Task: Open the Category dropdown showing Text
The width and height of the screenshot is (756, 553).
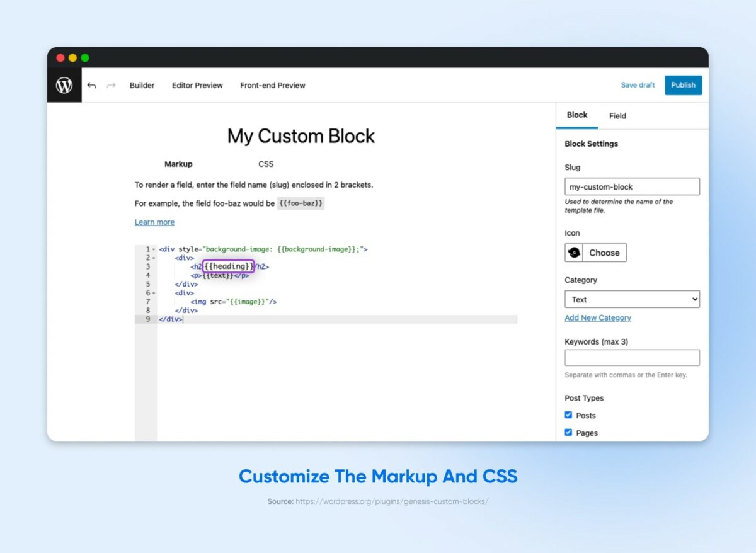Action: (x=632, y=299)
